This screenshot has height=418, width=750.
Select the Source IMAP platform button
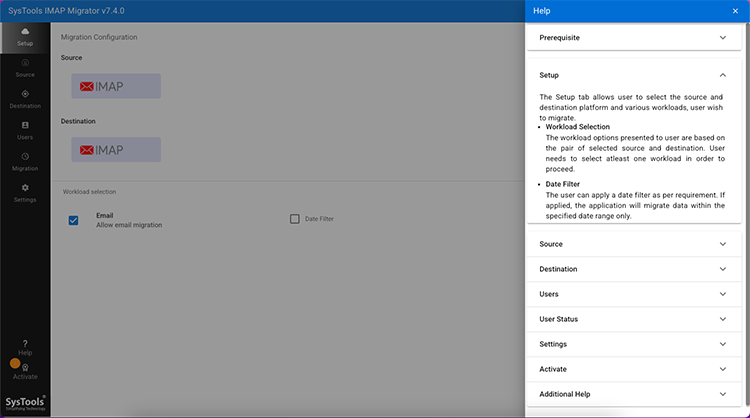click(116, 86)
